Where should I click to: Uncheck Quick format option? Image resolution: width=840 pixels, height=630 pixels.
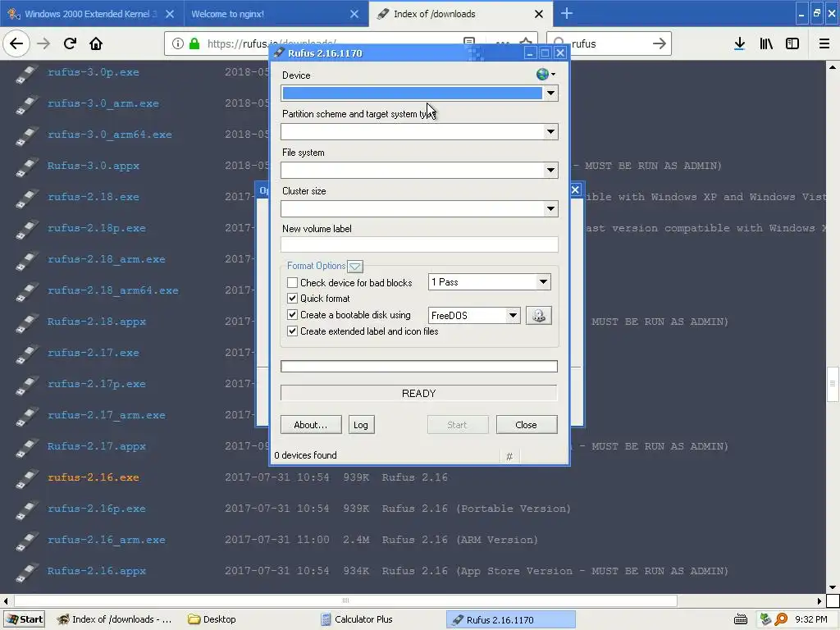click(x=293, y=299)
